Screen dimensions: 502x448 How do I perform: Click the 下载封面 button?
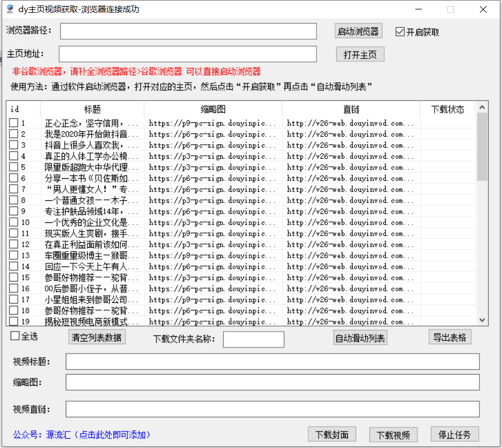click(332, 435)
